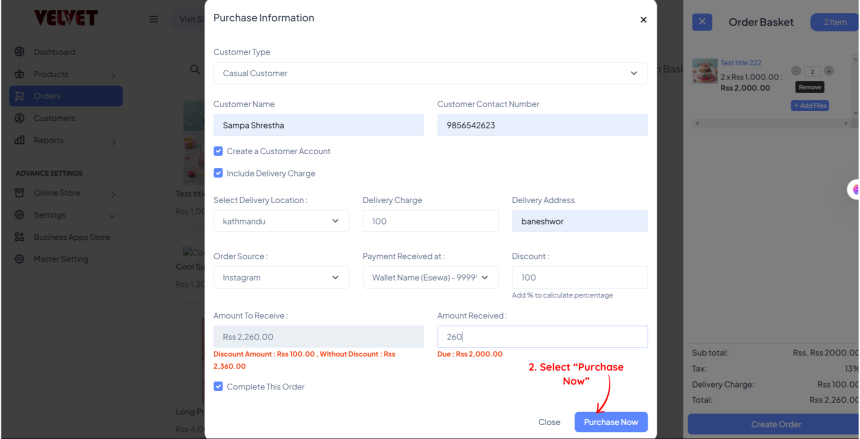
Task: Decrease item quantity with minus icon
Action: [x=796, y=71]
